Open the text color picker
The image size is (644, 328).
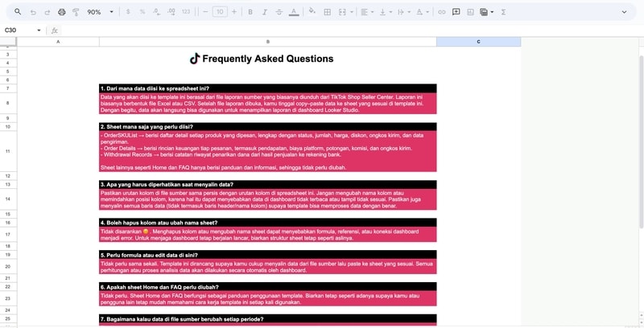click(293, 12)
